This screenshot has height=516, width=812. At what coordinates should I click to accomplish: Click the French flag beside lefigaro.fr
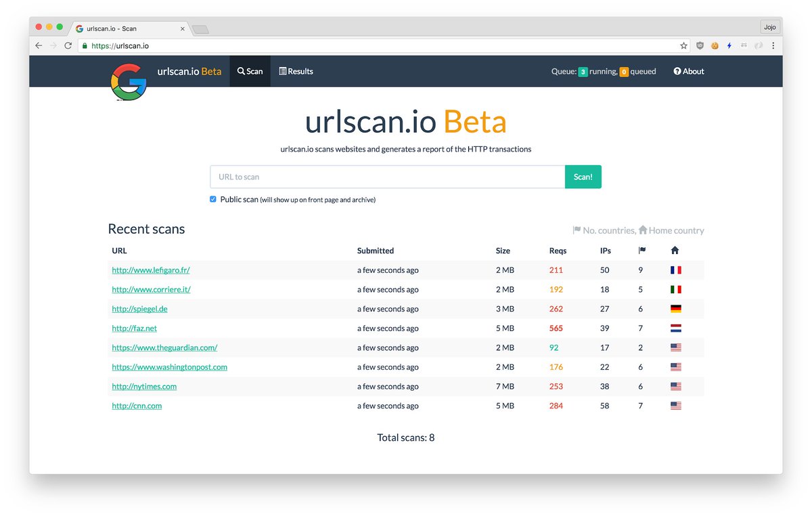675,270
